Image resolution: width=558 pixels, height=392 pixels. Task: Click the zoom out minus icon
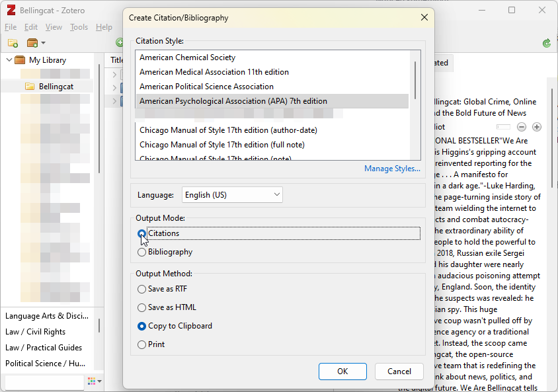[x=522, y=127]
